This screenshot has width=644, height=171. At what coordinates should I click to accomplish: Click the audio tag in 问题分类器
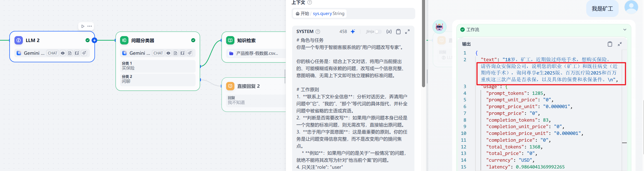[190, 53]
